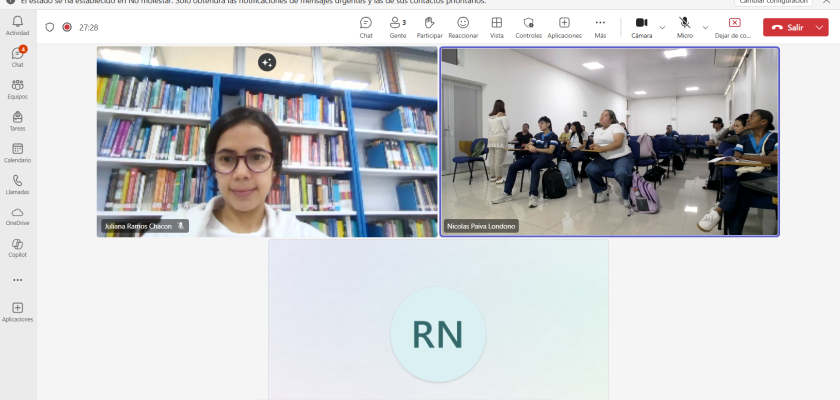The width and height of the screenshot is (840, 400).
Task: Open the meeting Chat panel
Action: (366, 27)
